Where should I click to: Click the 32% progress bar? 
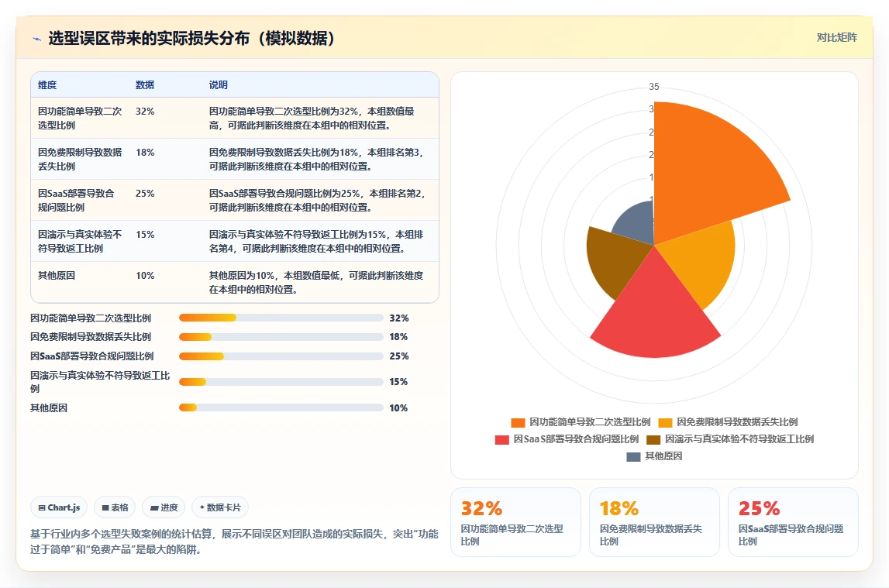click(x=281, y=318)
